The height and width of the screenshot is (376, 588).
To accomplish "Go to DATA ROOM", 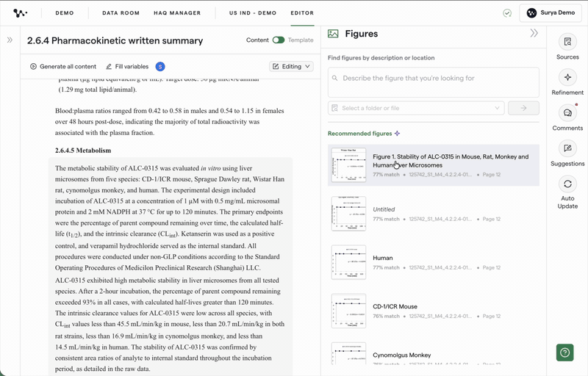I will 121,13.
